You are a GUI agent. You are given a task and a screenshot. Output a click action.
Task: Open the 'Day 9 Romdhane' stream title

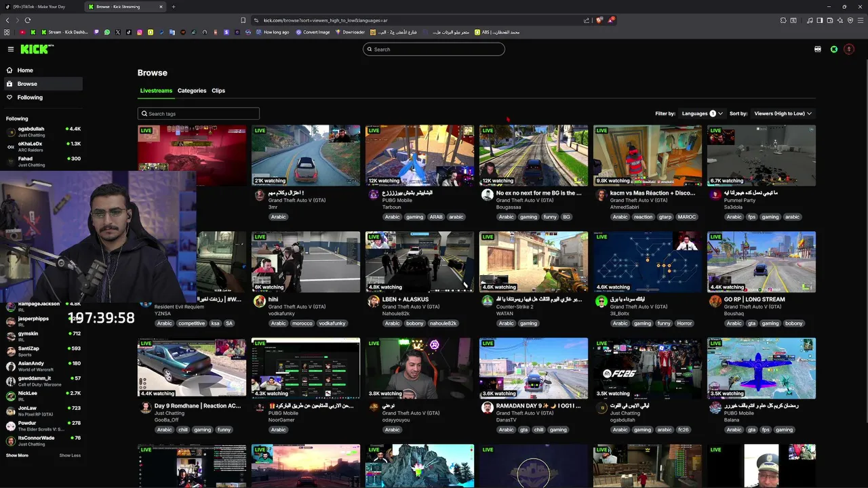197,406
